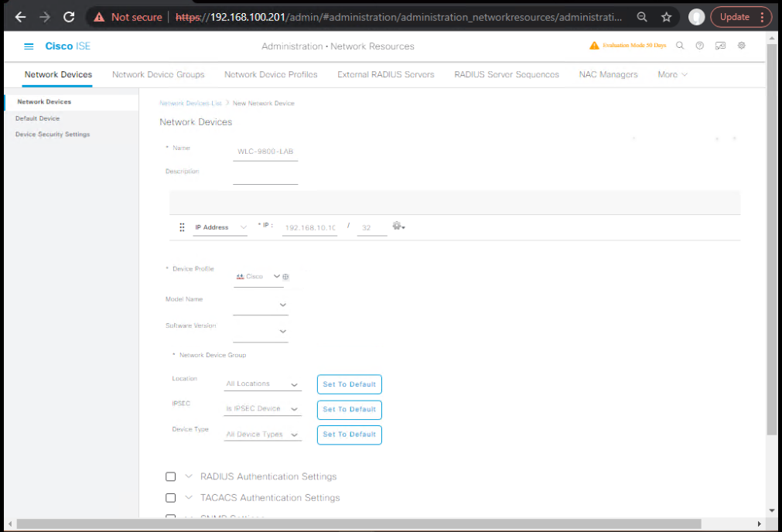Image resolution: width=782 pixels, height=532 pixels.
Task: Click the Device Profile globe icon
Action: tap(285, 277)
